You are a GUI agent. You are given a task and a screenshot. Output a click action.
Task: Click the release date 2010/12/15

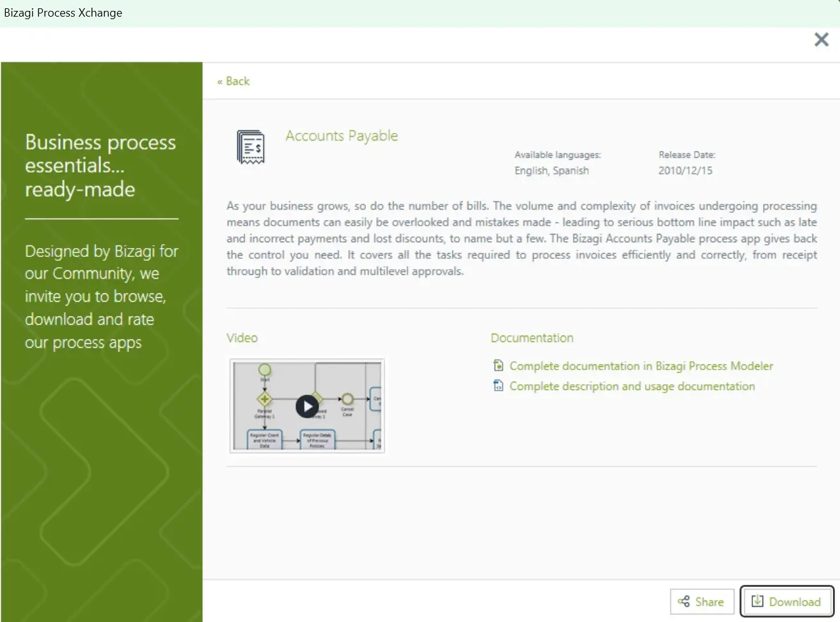click(685, 171)
